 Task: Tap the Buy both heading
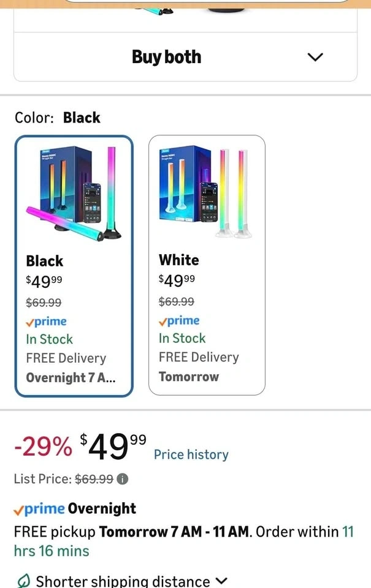point(166,57)
